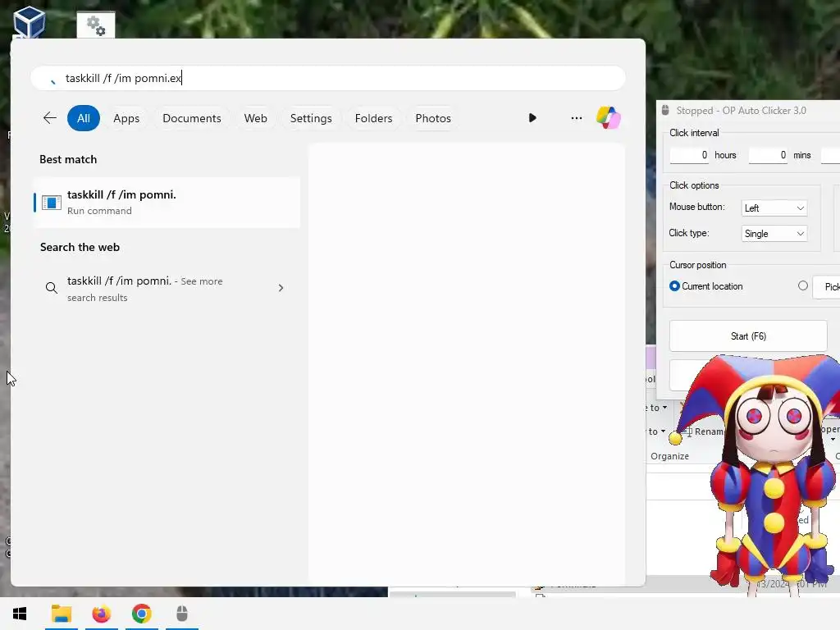
Task: Switch to the Photos filter tab
Action: click(x=433, y=118)
